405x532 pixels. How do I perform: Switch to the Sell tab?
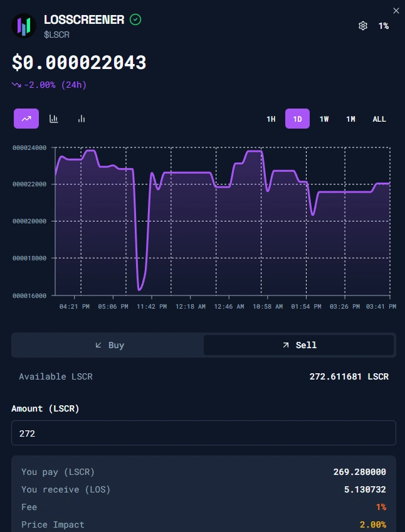299,345
